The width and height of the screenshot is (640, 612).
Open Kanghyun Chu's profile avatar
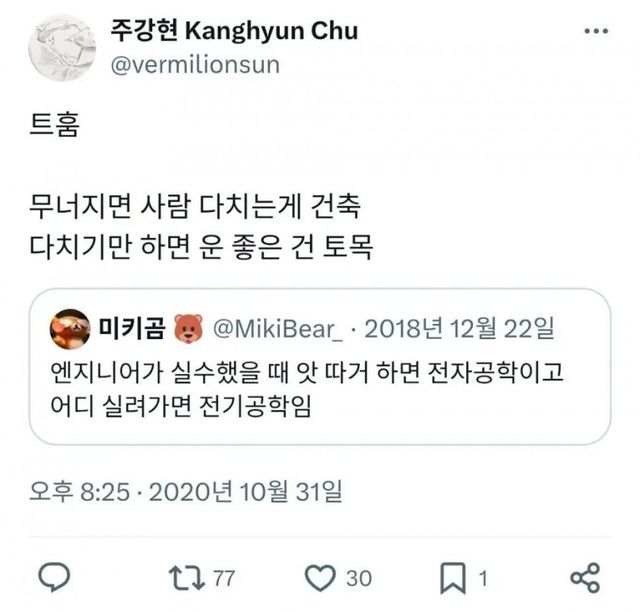[62, 47]
